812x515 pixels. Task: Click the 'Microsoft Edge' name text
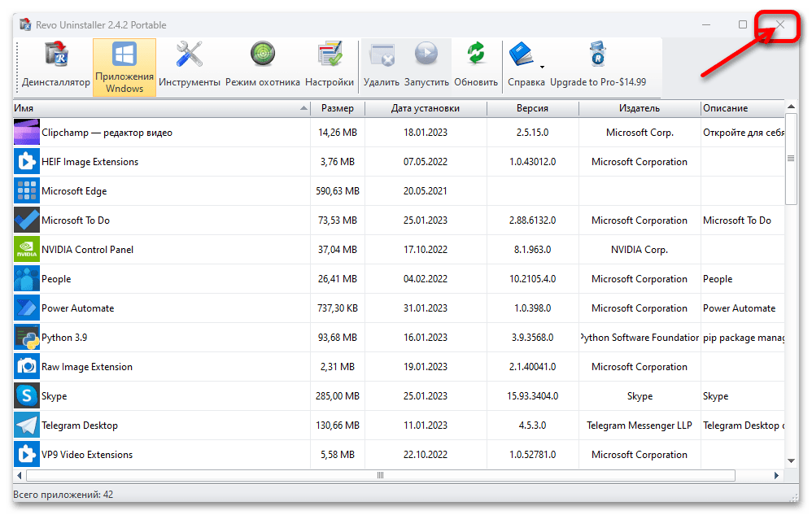74,191
